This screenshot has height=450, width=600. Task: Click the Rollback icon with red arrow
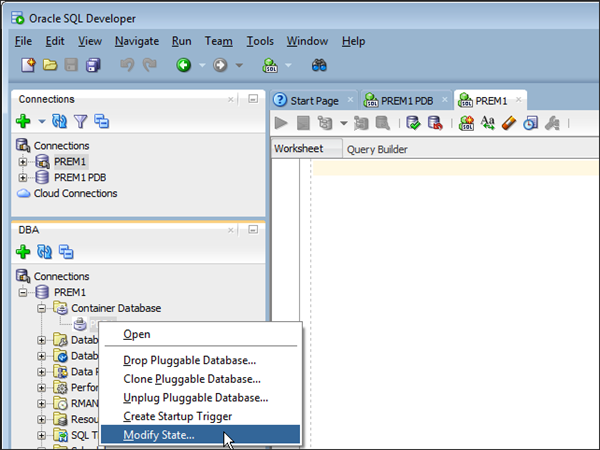435,123
